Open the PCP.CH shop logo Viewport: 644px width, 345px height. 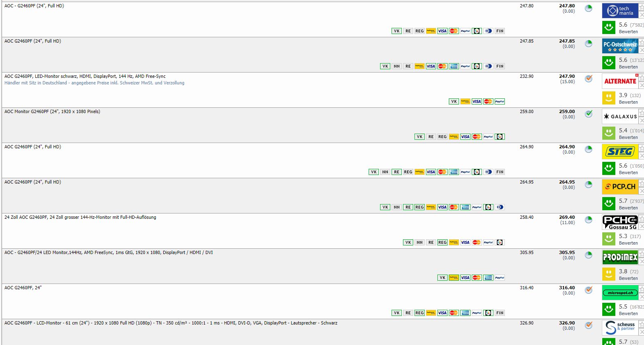tap(620, 187)
